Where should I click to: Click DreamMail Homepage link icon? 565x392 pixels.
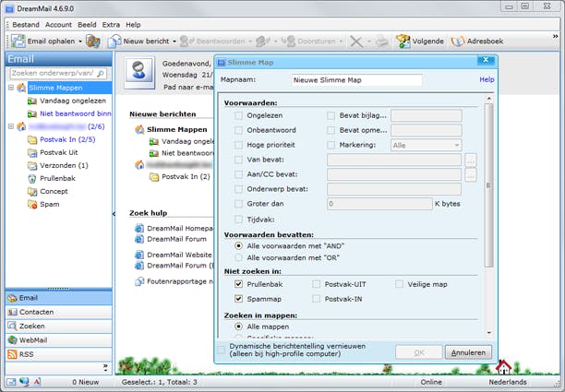[139, 228]
